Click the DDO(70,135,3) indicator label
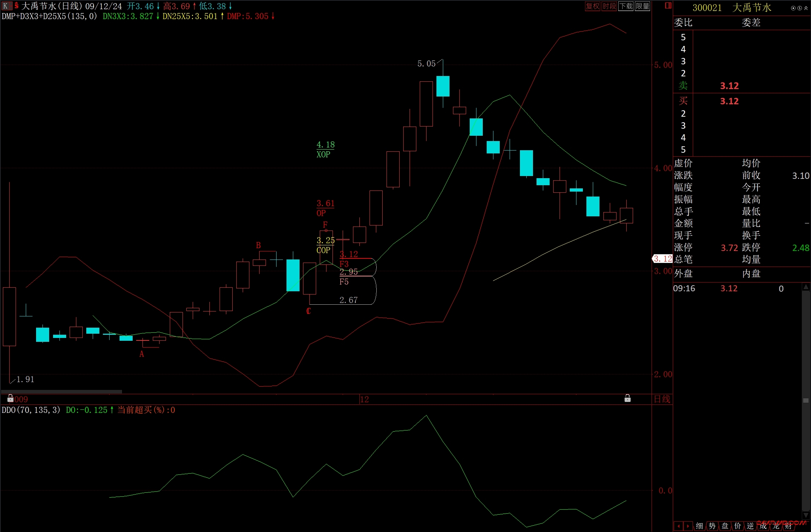811x532 pixels. pyautogui.click(x=31, y=410)
